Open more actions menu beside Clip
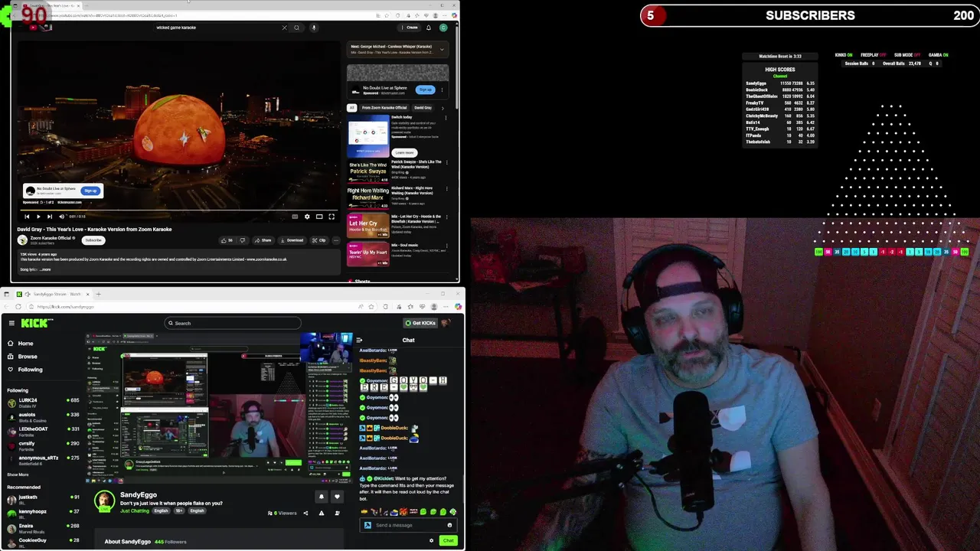The width and height of the screenshot is (980, 551). click(x=335, y=240)
